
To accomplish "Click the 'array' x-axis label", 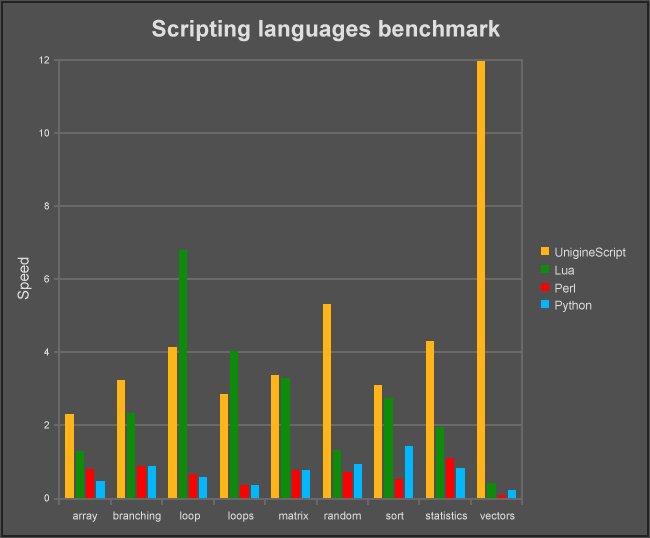I will point(85,516).
